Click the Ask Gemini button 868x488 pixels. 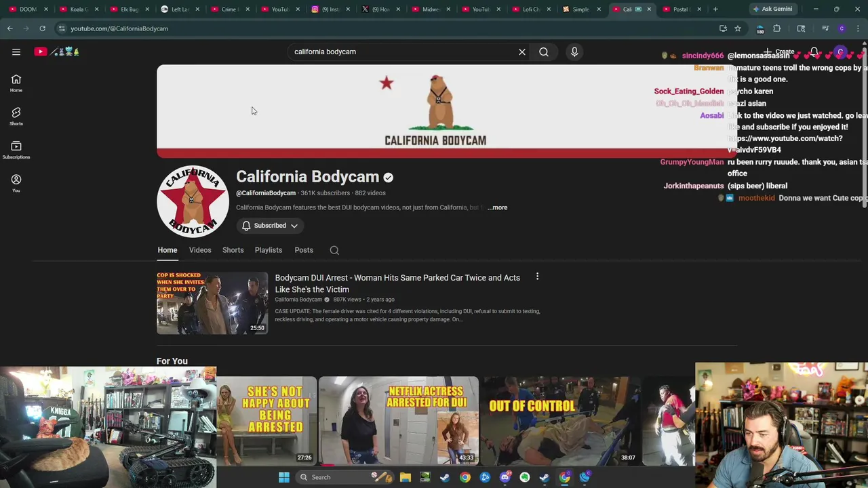(x=772, y=9)
